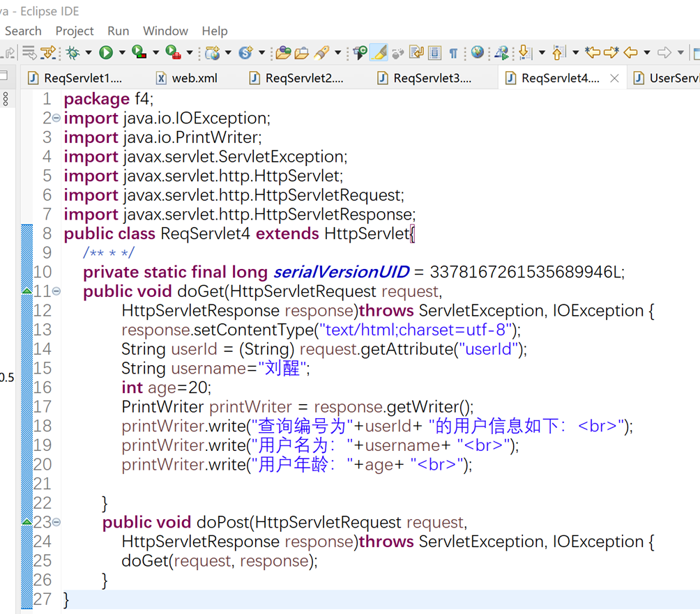700x614 pixels.
Task: Click the Next Annotation down arrow icon
Action: (526, 53)
